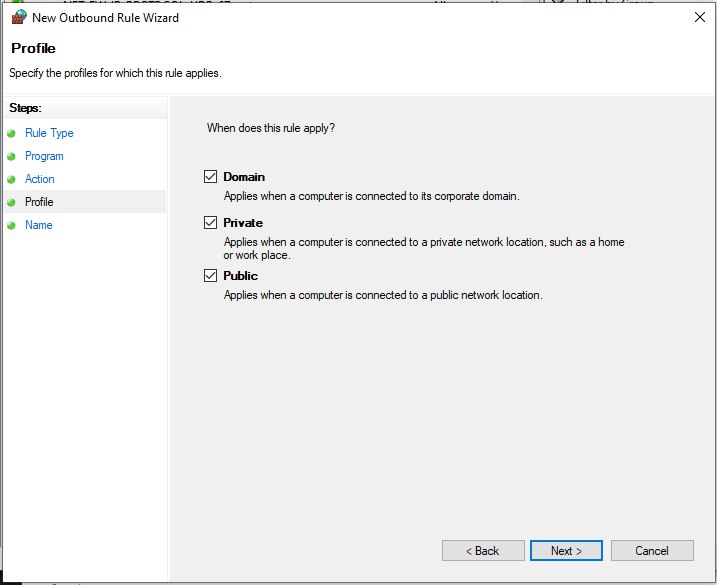Image resolution: width=717 pixels, height=585 pixels.
Task: Open the Name step link
Action: (38, 225)
